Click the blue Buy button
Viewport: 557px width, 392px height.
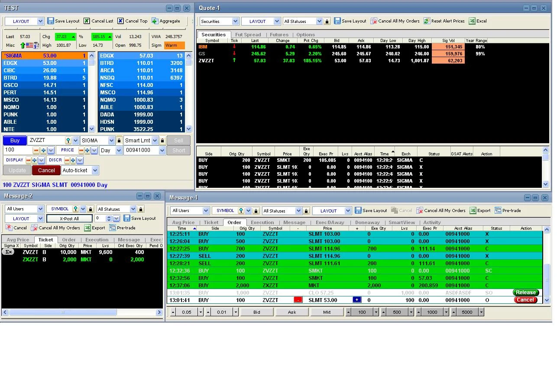(x=15, y=141)
